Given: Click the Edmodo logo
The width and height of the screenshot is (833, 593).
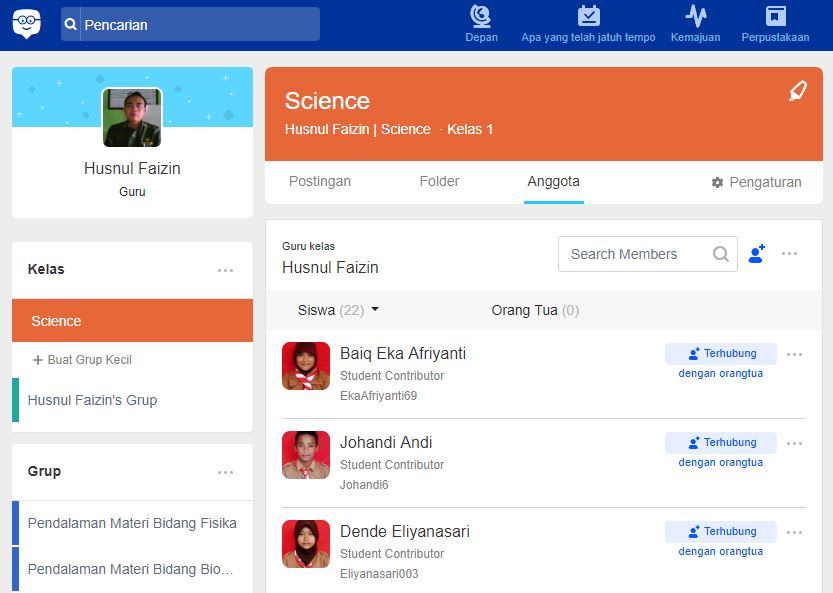Looking at the screenshot, I should coord(25,21).
